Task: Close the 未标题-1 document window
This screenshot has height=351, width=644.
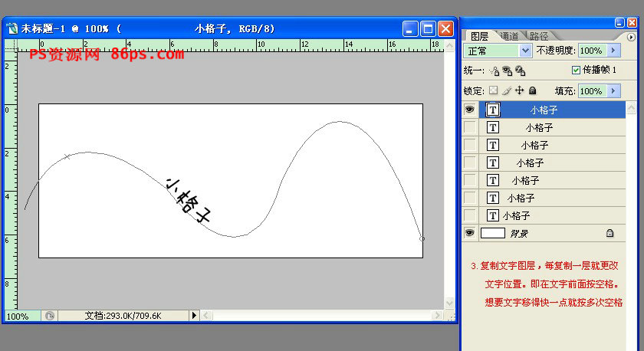Action: click(x=445, y=28)
